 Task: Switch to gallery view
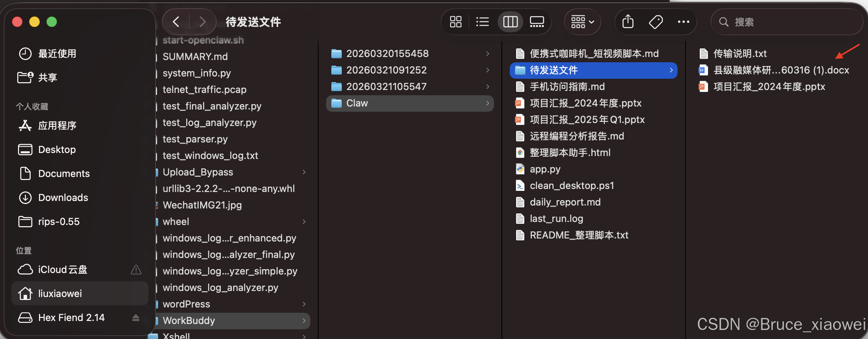pos(537,22)
